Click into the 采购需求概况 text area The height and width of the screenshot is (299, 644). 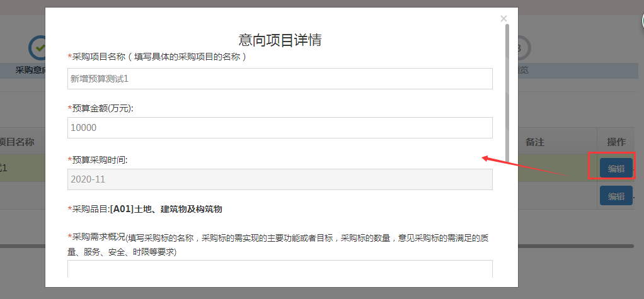[x=280, y=269]
